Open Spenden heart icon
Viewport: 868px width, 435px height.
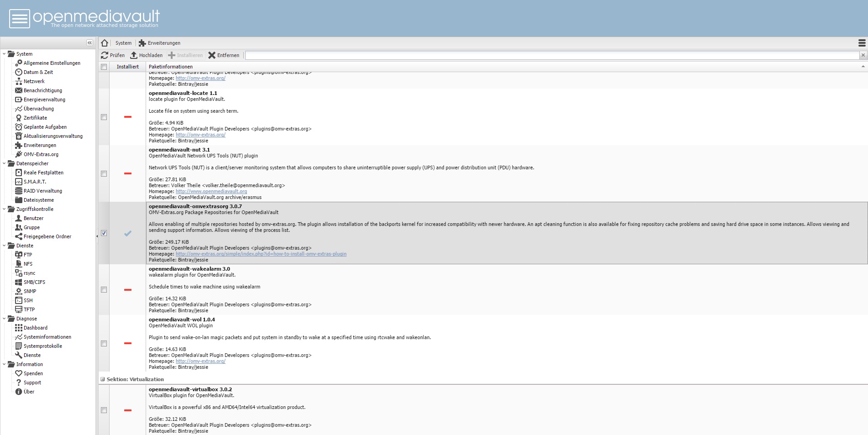point(19,373)
